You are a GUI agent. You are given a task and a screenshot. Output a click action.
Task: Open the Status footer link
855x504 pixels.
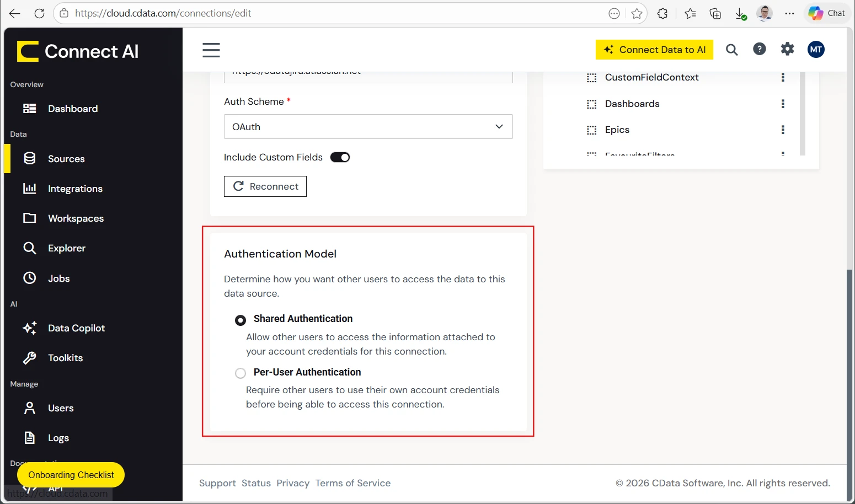[x=256, y=483]
